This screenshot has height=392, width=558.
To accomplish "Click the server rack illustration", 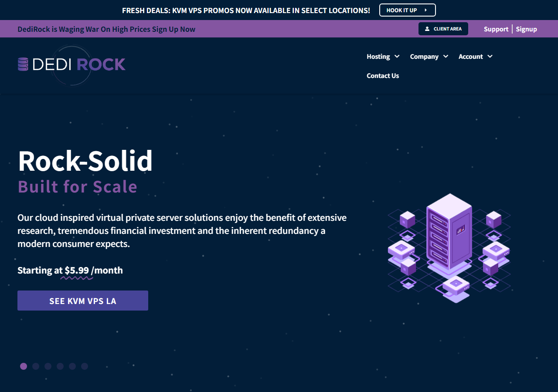I will (x=449, y=248).
